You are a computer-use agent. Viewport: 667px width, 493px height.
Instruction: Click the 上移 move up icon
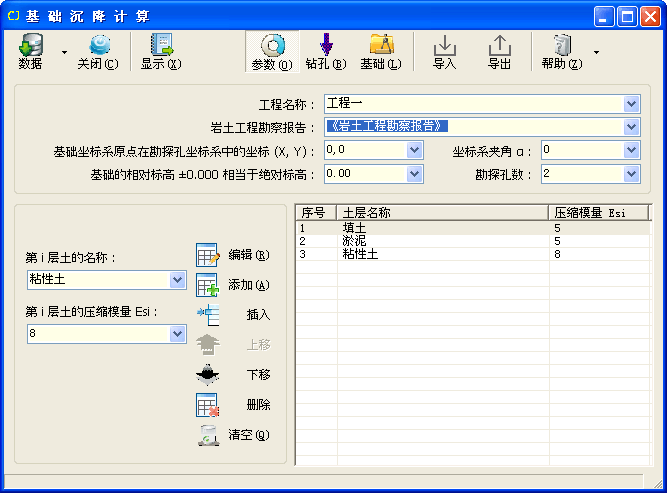click(x=208, y=345)
